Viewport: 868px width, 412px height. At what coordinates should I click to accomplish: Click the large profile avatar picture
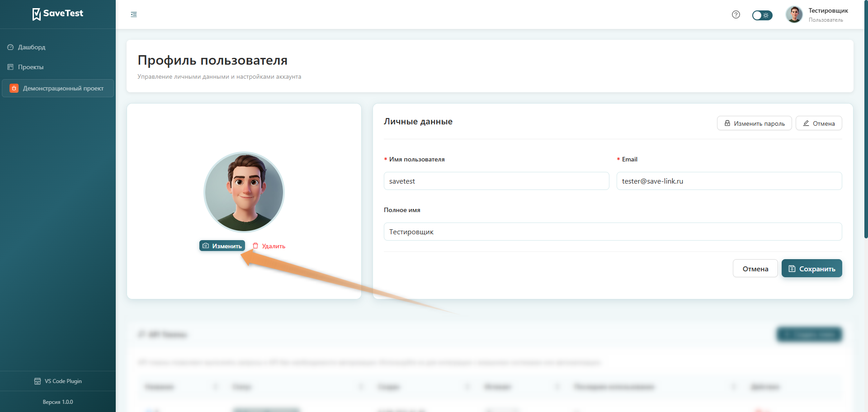(x=244, y=192)
